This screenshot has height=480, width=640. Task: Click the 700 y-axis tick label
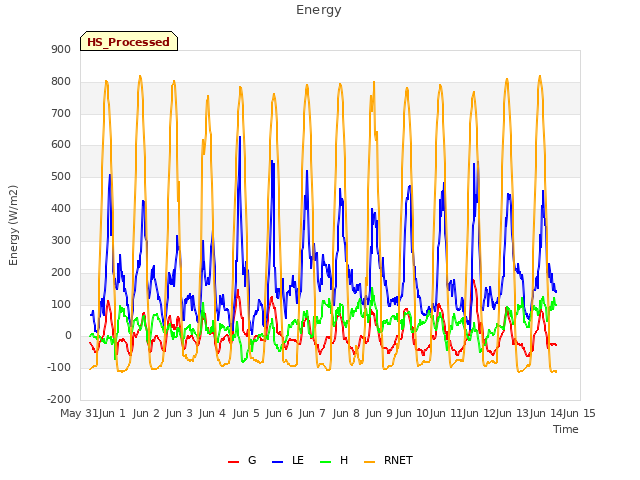[x=61, y=113]
